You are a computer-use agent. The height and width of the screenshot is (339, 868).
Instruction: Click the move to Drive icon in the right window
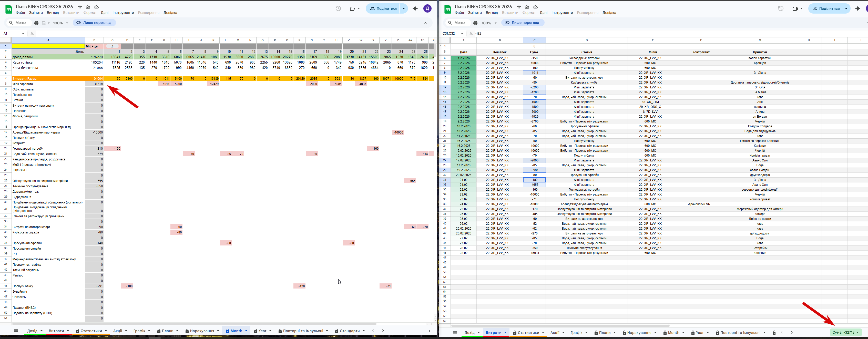click(x=527, y=7)
